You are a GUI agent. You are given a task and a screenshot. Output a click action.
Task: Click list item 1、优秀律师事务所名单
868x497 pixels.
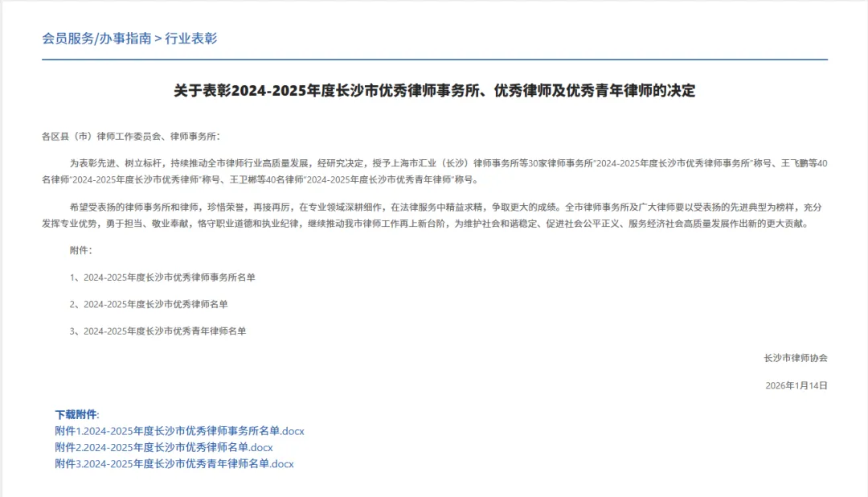[162, 277]
